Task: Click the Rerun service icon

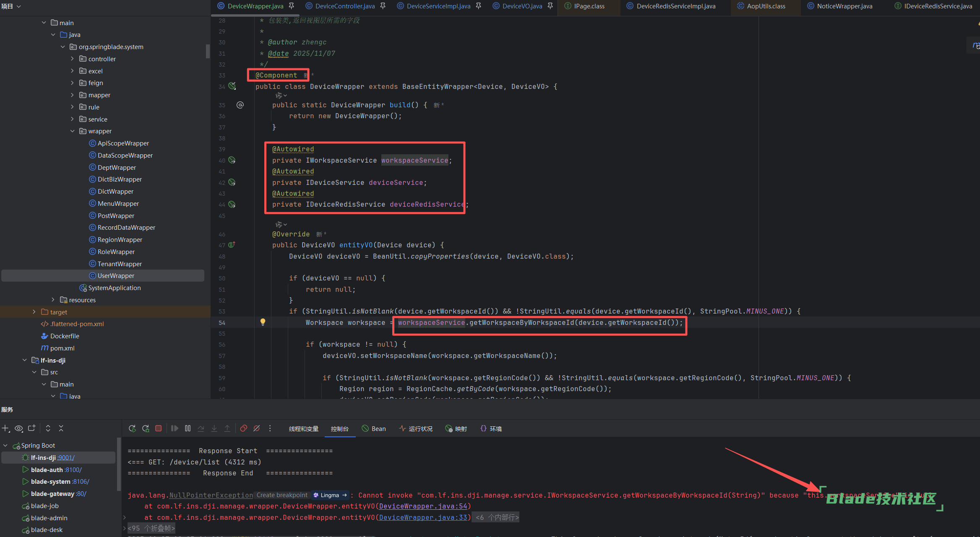Action: point(132,428)
